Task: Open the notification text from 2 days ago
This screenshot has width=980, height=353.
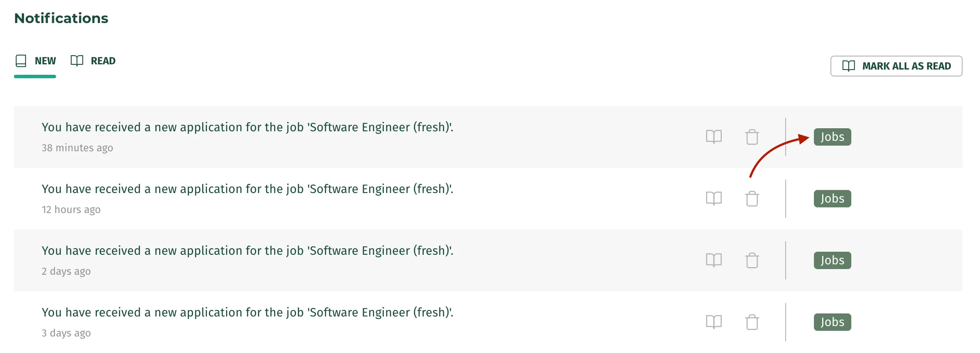Action: (x=247, y=250)
